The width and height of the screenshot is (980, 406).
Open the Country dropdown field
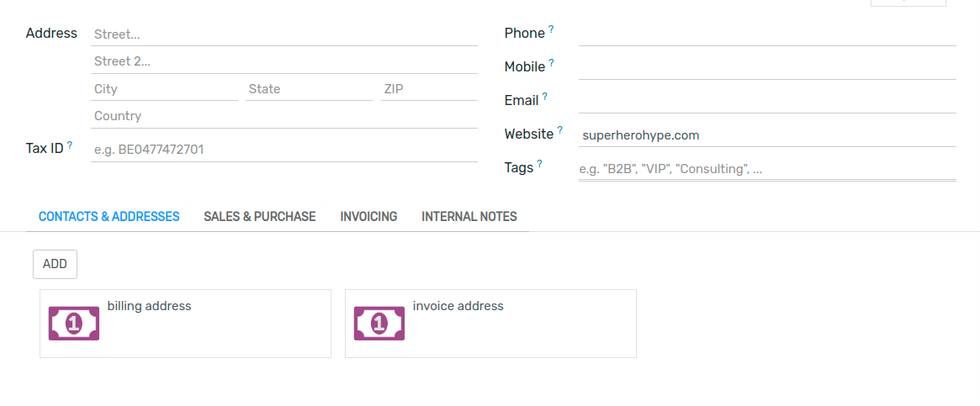coord(283,116)
